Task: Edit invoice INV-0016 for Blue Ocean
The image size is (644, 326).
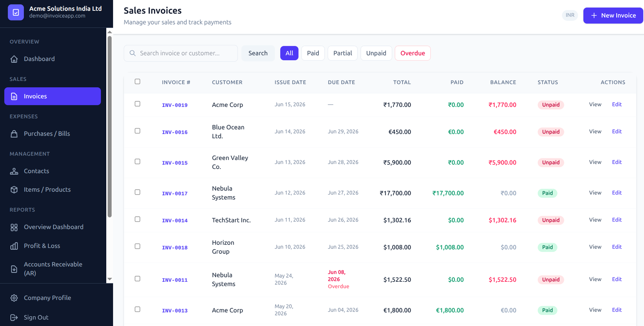Action: tap(617, 131)
